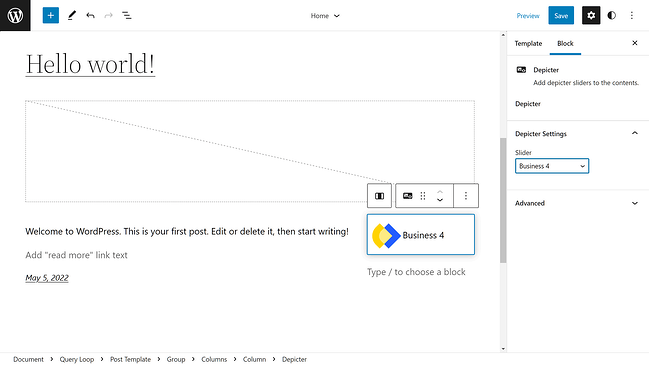The width and height of the screenshot is (649, 365).
Task: Select Columns in breadcrumb
Action: 214,359
